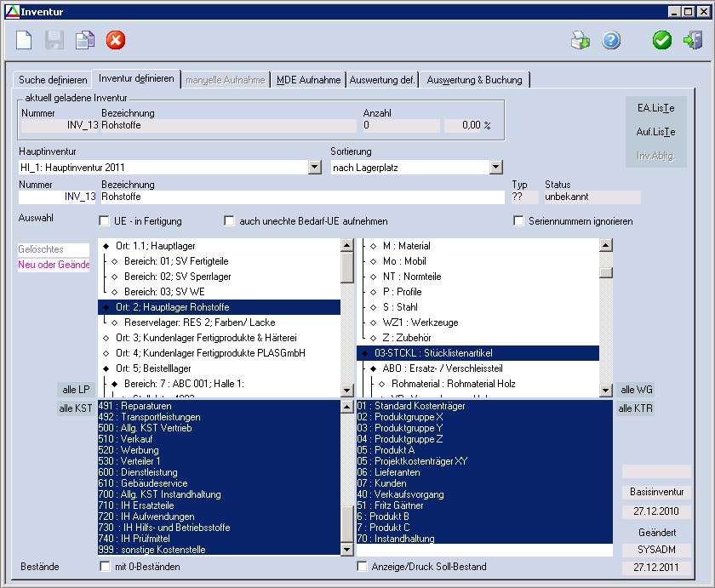This screenshot has width=715, height=588.
Task: Click the printer icon in toolbar
Action: click(580, 40)
